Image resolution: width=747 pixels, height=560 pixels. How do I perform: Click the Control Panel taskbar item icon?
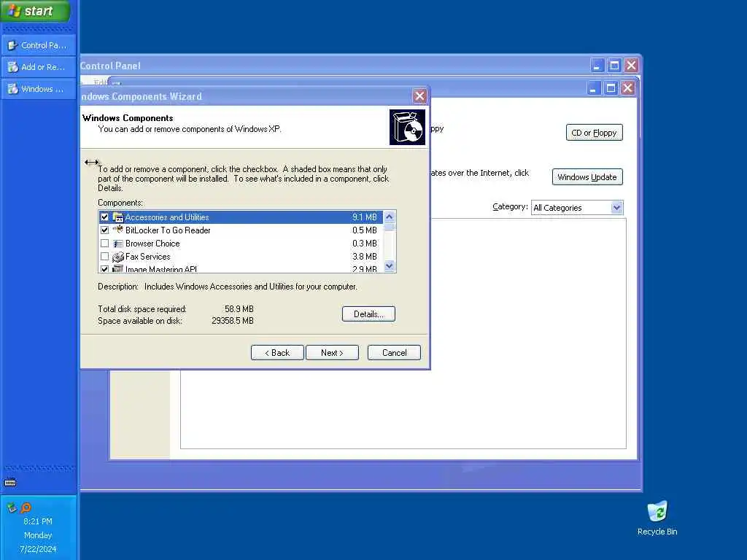pos(13,45)
